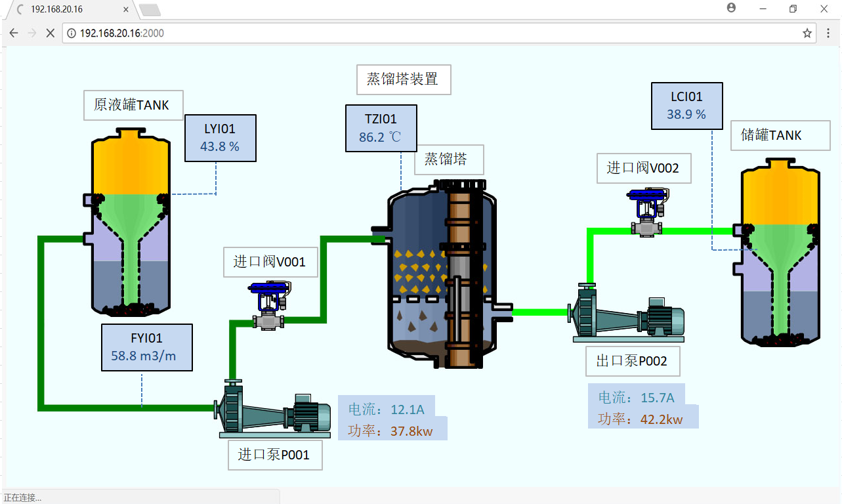The width and height of the screenshot is (842, 504).
Task: Click the 原液罐TANK label
Action: click(x=133, y=105)
